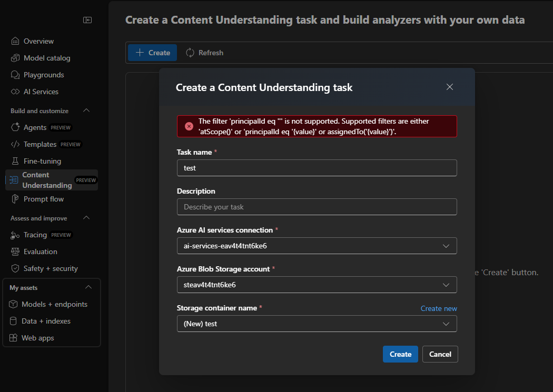Select Evaluation in the sidebar
553x392 pixels.
pos(40,252)
